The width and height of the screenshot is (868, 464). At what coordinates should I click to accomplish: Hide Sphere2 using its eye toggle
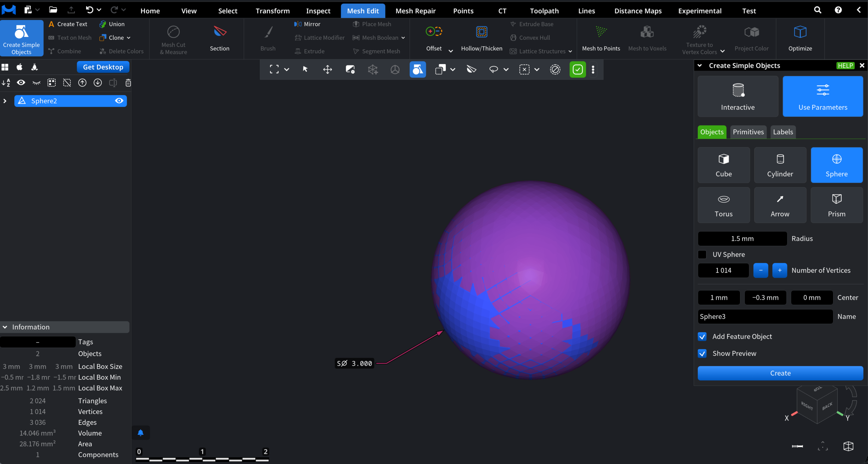(119, 100)
